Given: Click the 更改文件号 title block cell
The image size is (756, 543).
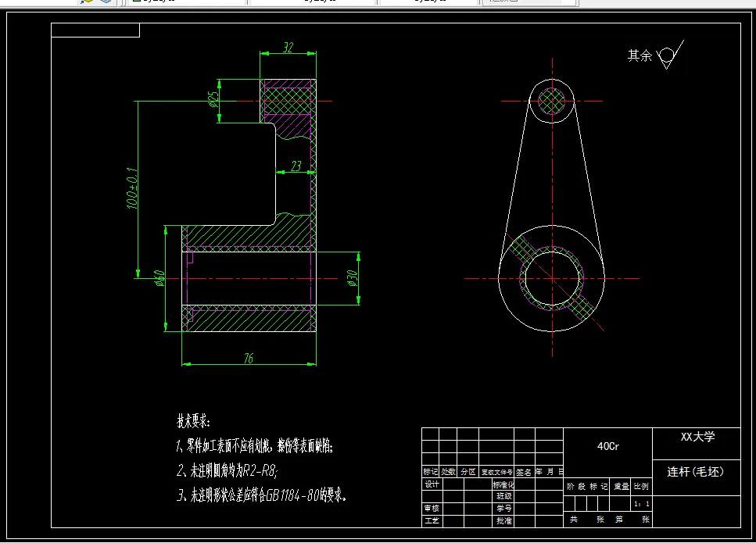Looking at the screenshot, I should click(496, 472).
